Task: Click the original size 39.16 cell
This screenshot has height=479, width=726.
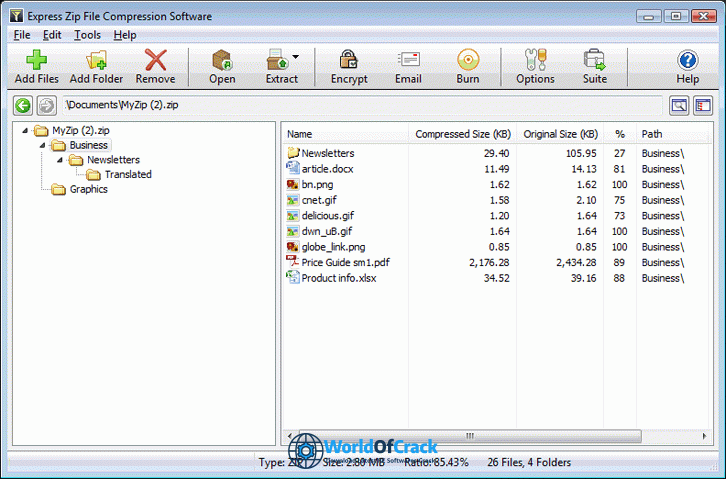Action: (x=583, y=278)
